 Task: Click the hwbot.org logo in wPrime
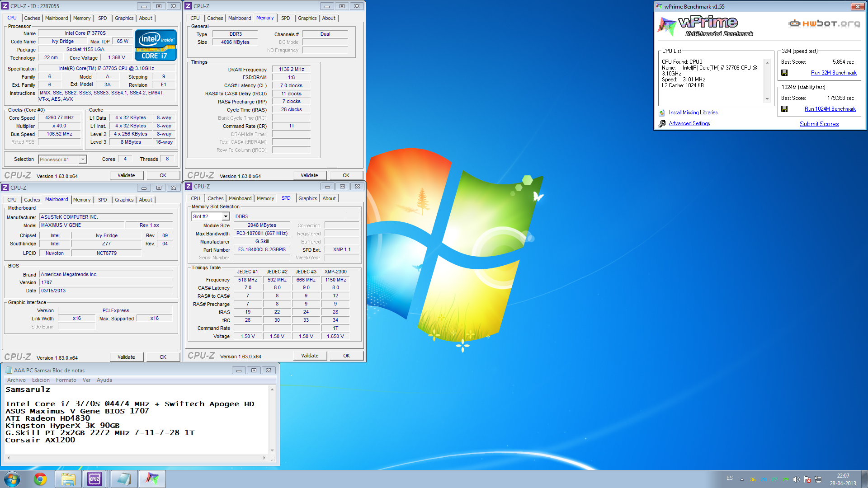825,23
